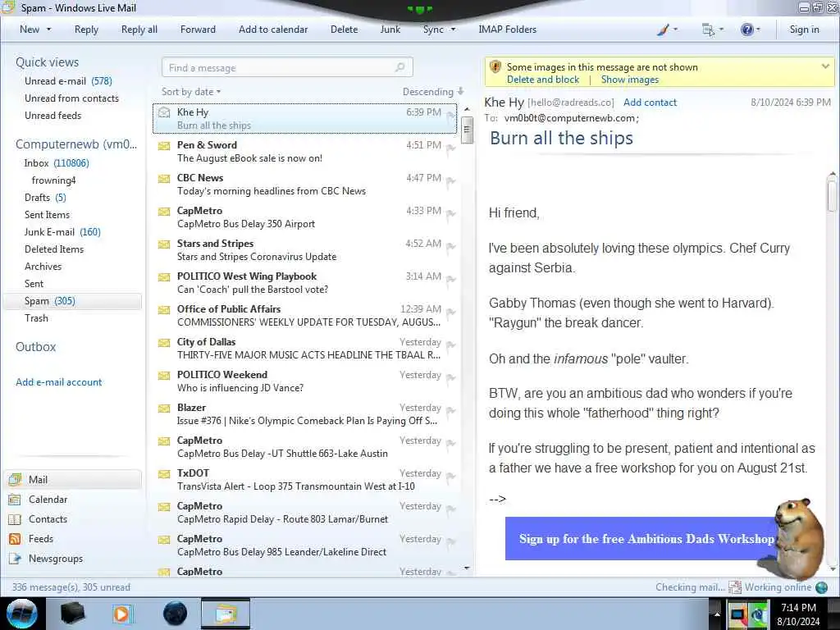Click the envelope icon for Pen & Sword email
This screenshot has height=630, width=840.
click(x=164, y=146)
